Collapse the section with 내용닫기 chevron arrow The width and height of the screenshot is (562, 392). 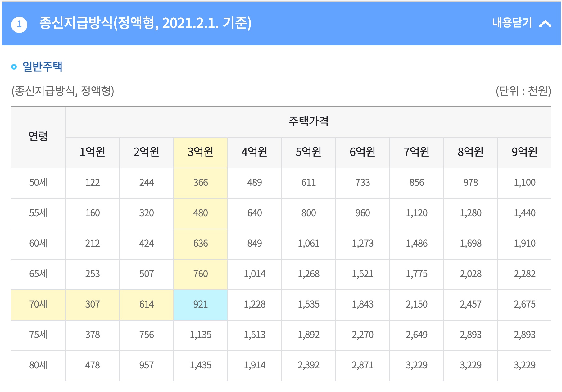coord(545,24)
